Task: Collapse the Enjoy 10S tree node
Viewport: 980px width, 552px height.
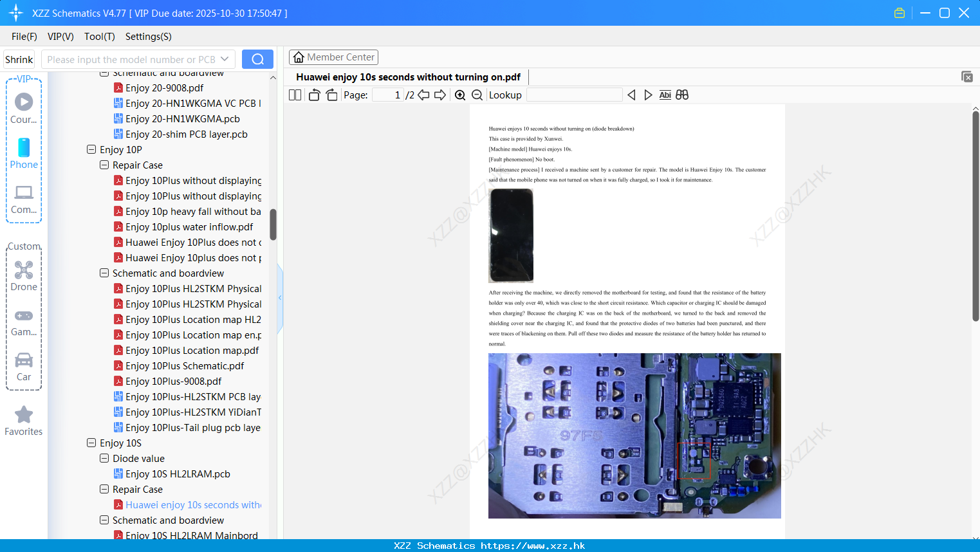Action: pyautogui.click(x=91, y=443)
